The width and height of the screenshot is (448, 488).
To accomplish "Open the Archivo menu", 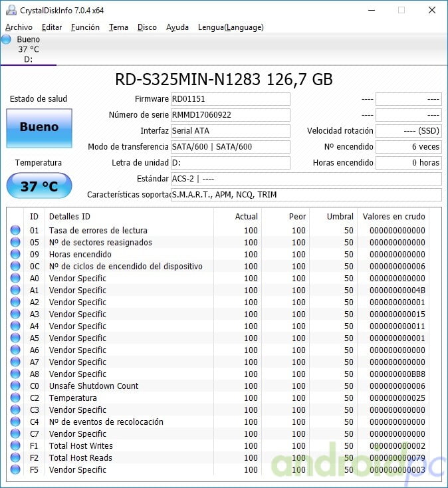I will click(19, 27).
